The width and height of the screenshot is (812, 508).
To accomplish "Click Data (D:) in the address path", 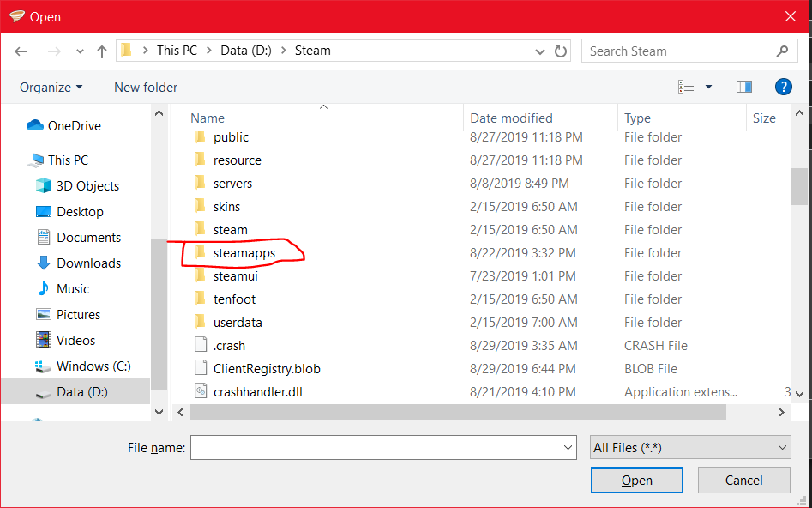I will point(246,51).
